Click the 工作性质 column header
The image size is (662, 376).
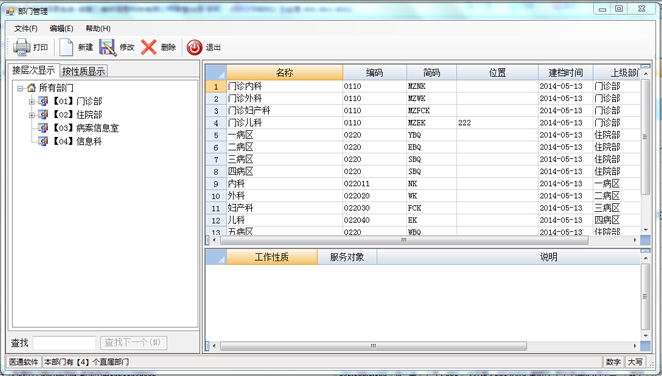pos(272,257)
